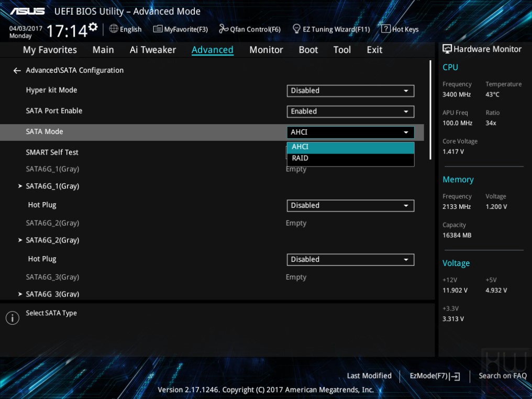Click the CPU temperature value 43°C
The image size is (532, 399).
492,95
